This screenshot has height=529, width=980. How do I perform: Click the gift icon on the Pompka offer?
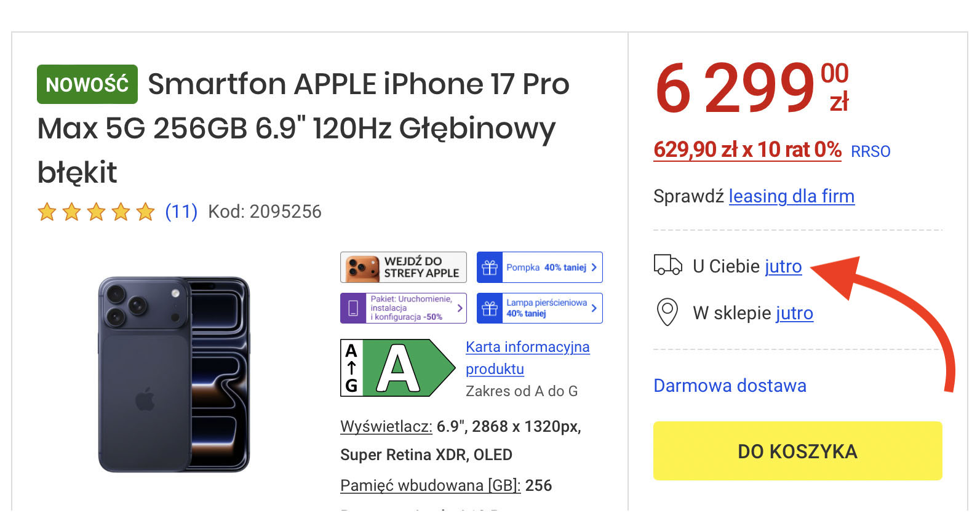click(x=490, y=267)
